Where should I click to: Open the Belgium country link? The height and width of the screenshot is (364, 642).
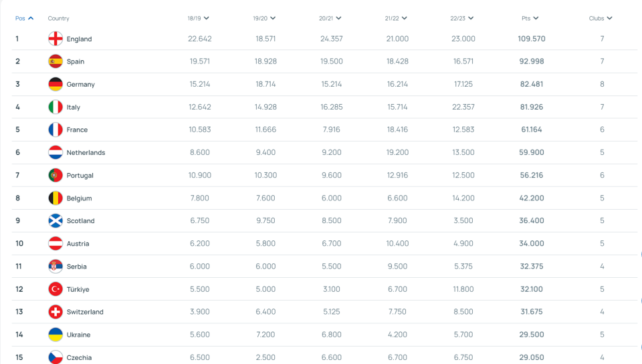79,198
